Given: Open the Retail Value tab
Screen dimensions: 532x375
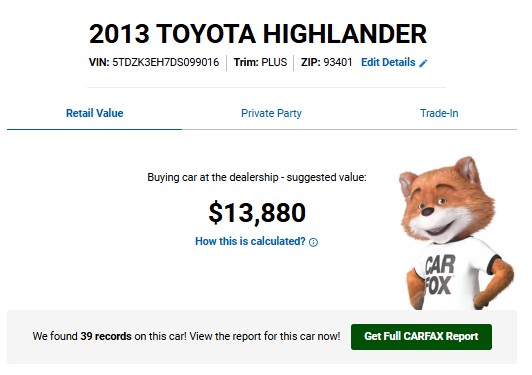Looking at the screenshot, I should [94, 113].
